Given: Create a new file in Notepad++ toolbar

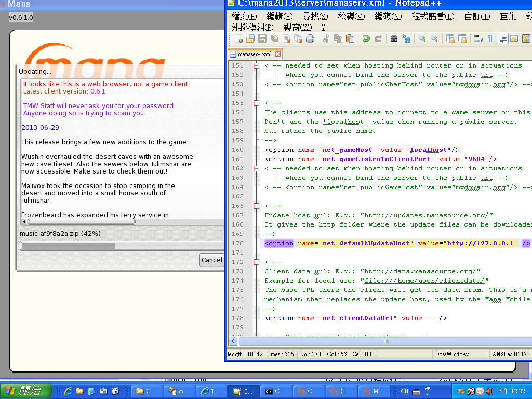Looking at the screenshot, I should click(238, 38).
